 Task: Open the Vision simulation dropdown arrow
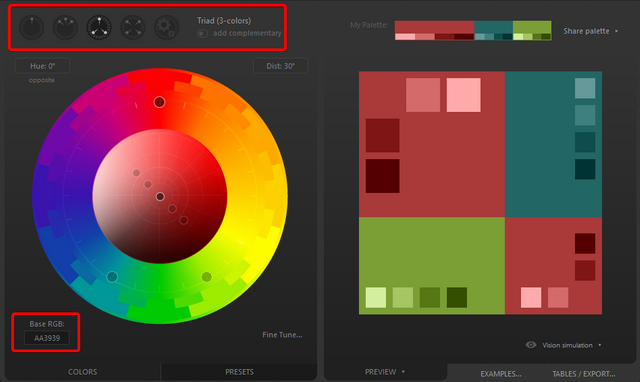tap(600, 345)
